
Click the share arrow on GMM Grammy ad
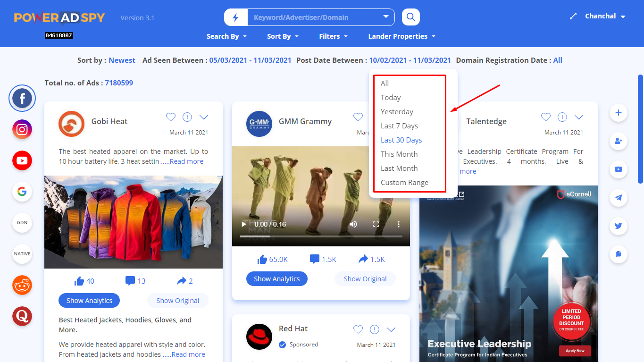(363, 259)
